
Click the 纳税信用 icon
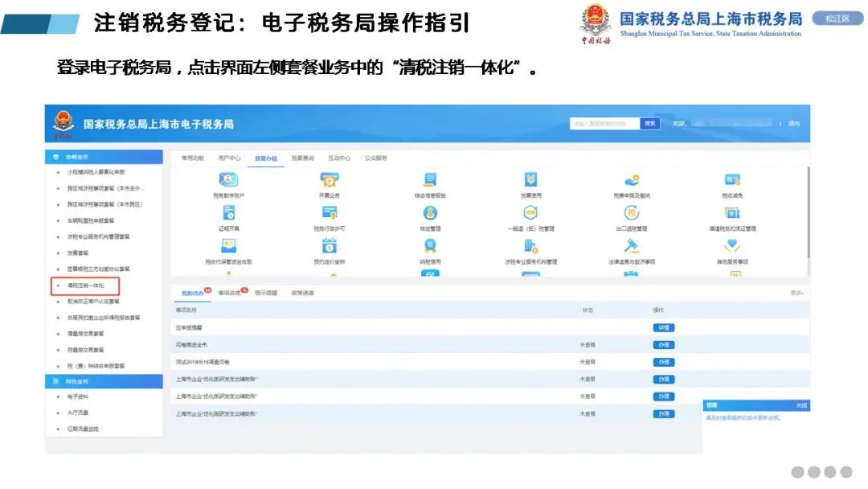(x=430, y=246)
